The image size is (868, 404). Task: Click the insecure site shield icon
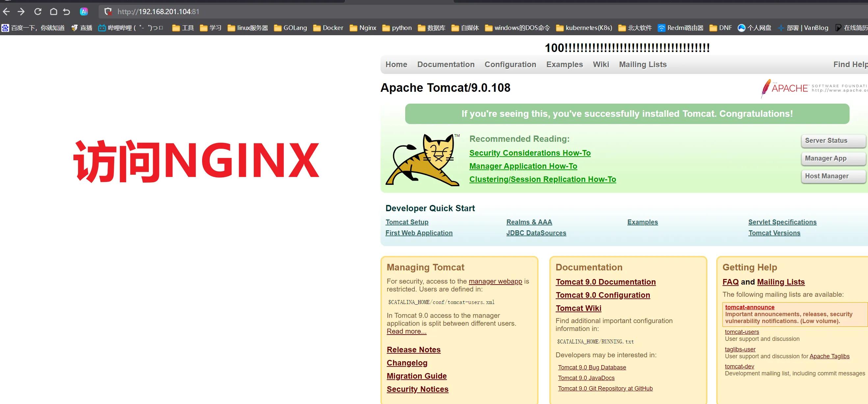108,12
